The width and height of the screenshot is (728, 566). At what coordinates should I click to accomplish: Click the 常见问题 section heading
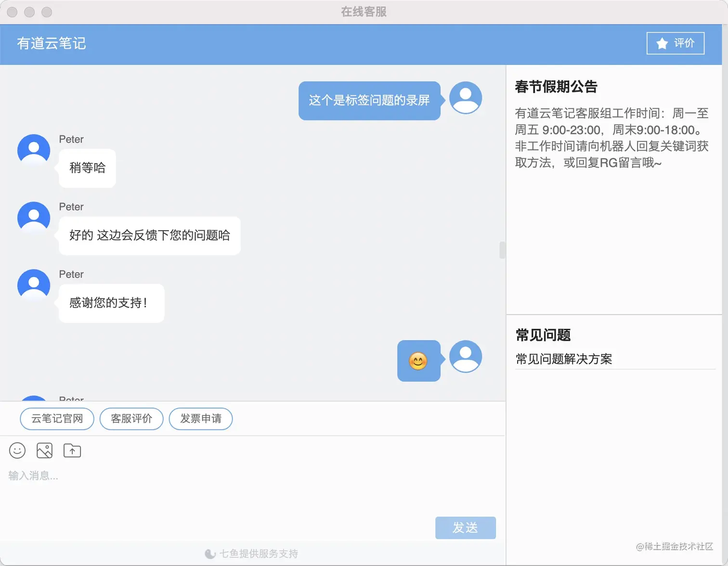tap(543, 335)
